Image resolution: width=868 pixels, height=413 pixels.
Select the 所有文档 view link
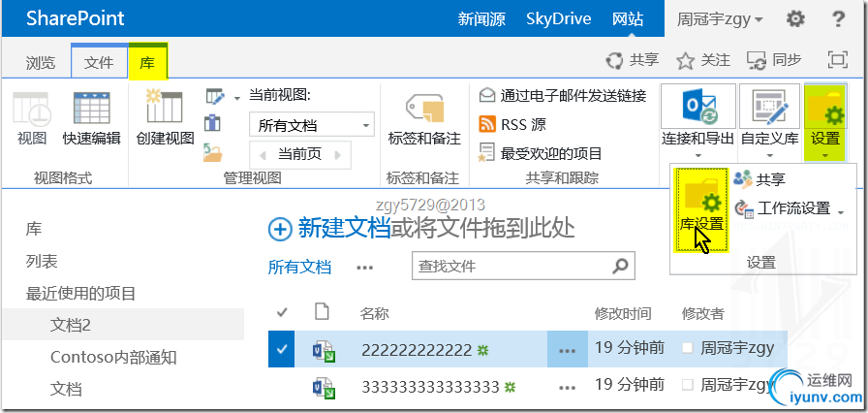click(x=299, y=268)
